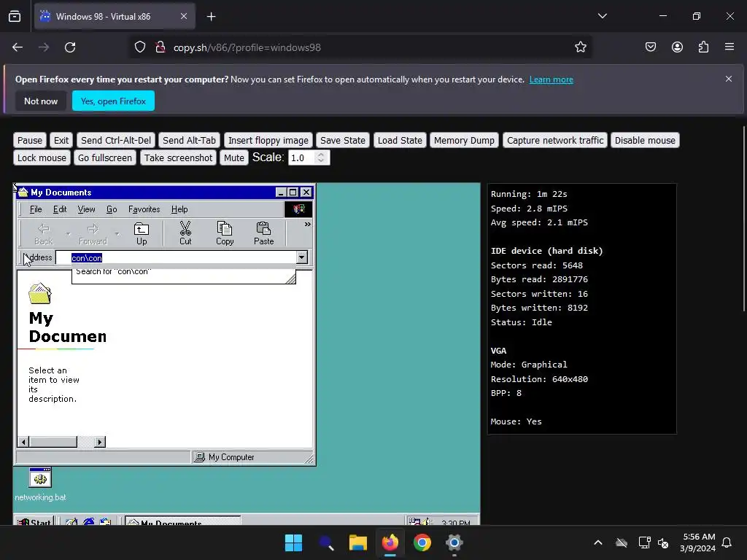
Task: Click the Disable mouse button
Action: click(x=645, y=141)
